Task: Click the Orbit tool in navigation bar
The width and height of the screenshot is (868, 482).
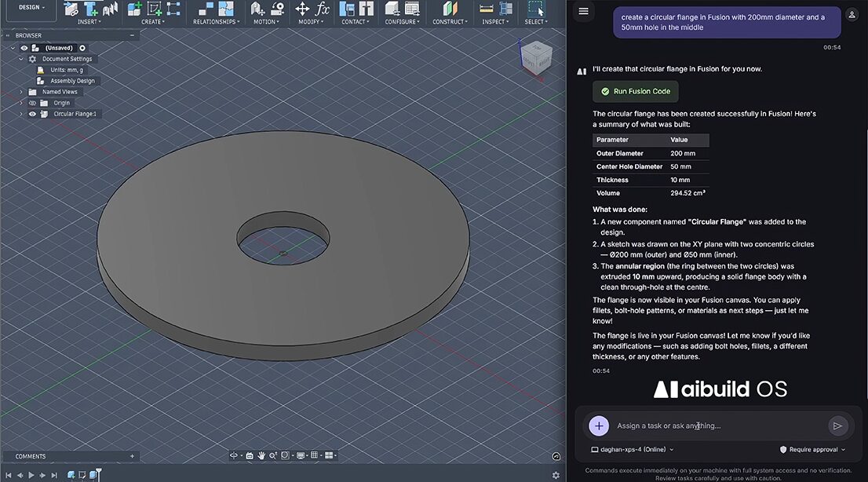Action: [x=234, y=455]
